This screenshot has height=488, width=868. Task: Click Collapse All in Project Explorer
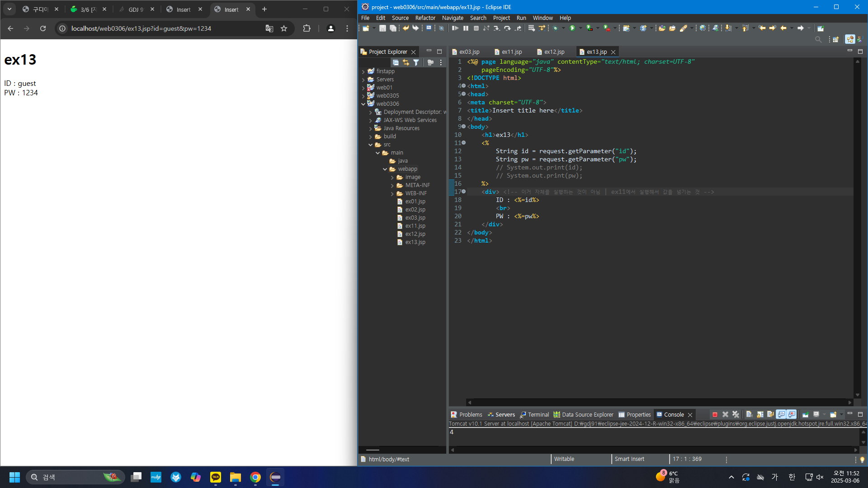click(396, 62)
